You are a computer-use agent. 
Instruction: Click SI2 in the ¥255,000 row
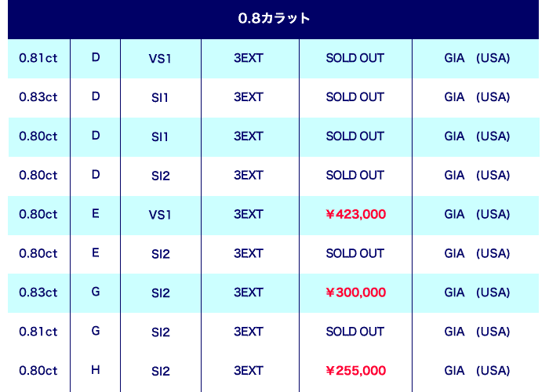pos(160,371)
